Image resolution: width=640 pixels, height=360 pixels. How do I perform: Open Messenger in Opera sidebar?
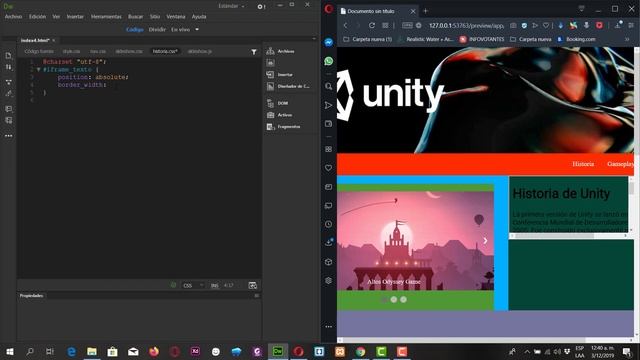(329, 42)
